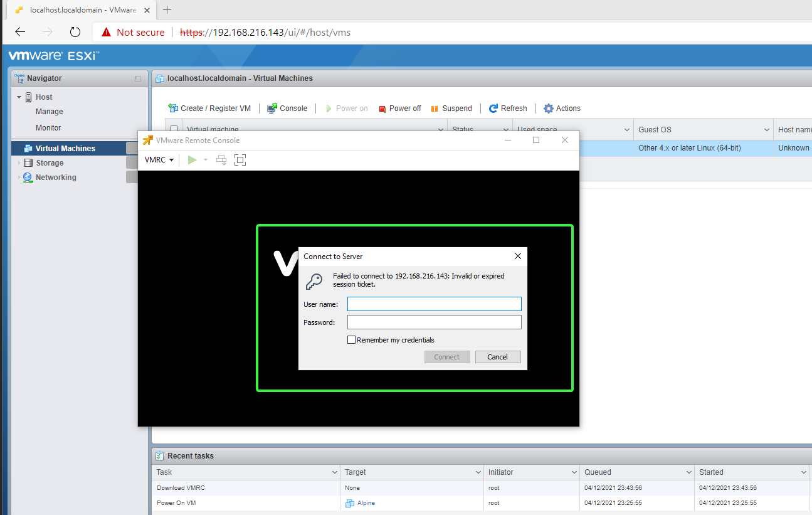Click Power off in toolbar
Image resolution: width=812 pixels, height=515 pixels.
(x=399, y=109)
